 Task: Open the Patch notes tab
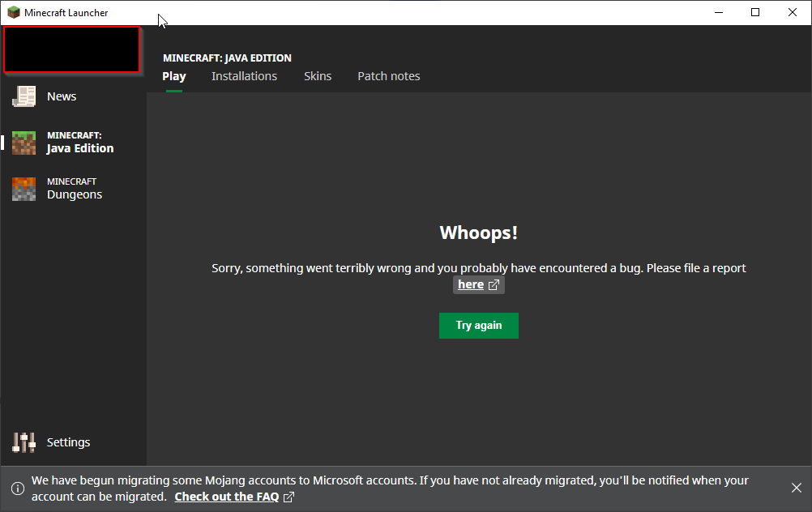[x=389, y=76]
